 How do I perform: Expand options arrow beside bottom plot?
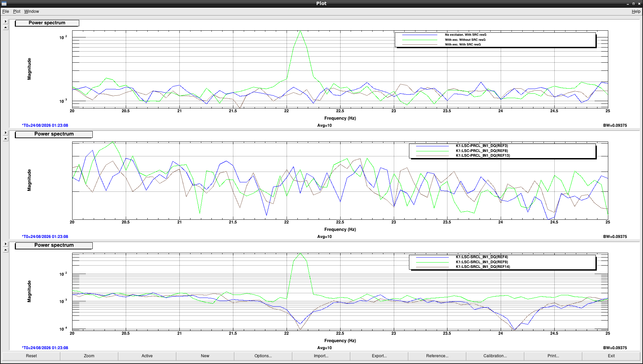[x=5, y=244]
